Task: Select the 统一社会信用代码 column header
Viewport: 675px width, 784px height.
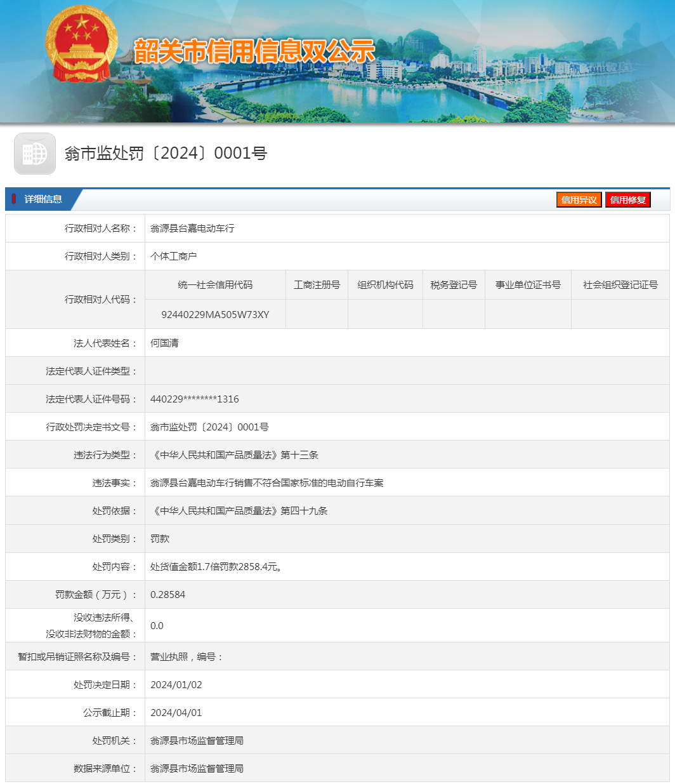Action: pos(215,285)
